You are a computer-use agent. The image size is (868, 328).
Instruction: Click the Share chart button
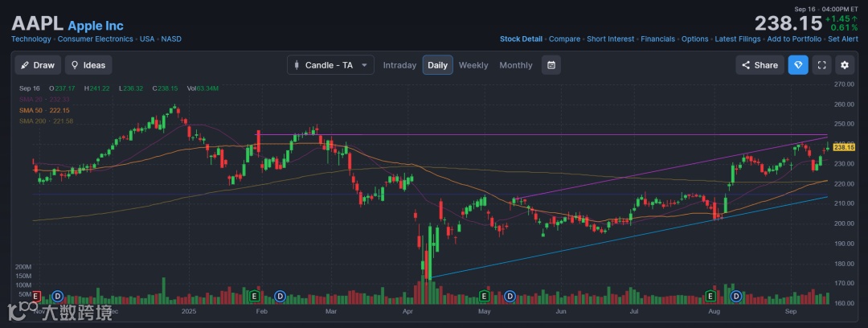point(760,65)
